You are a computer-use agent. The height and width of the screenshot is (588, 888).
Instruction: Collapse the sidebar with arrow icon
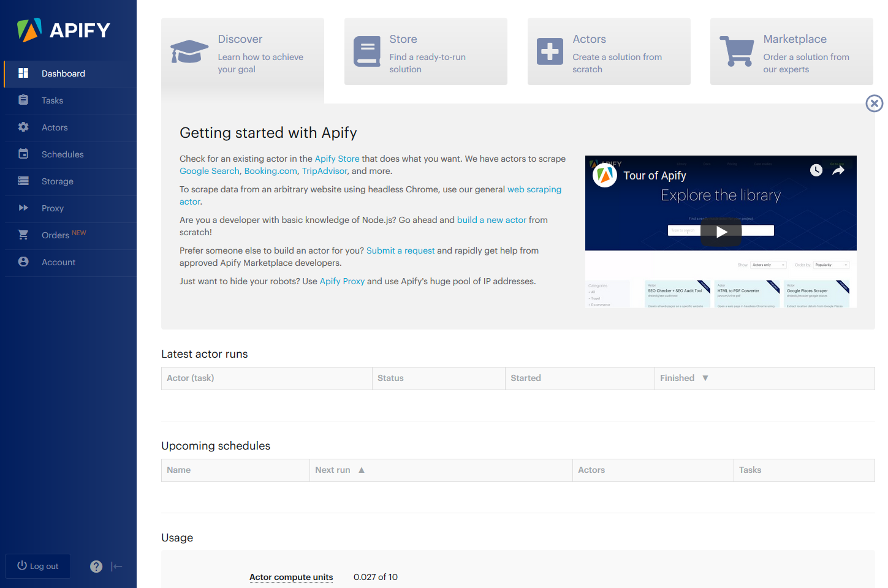(116, 567)
